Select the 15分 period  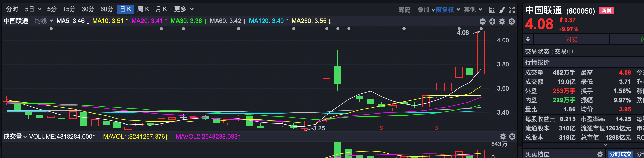(69, 9)
